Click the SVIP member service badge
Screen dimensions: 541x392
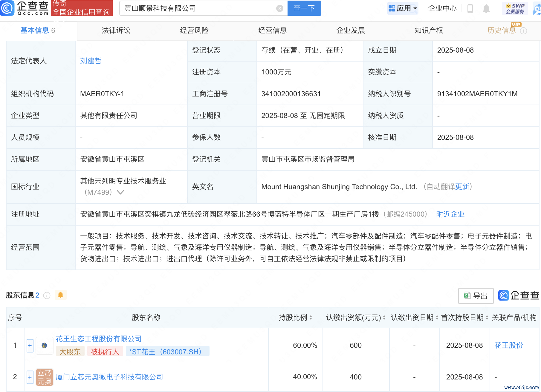click(515, 8)
